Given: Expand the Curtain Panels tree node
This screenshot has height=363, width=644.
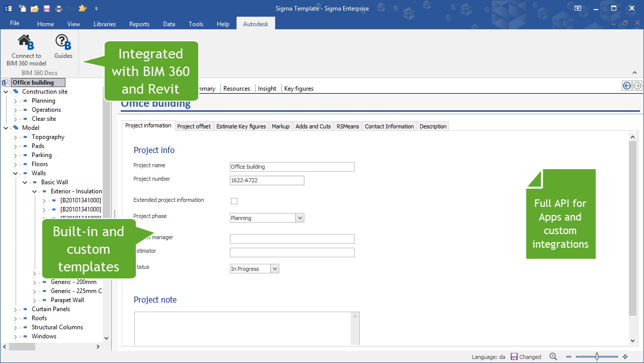Looking at the screenshot, I should click(15, 309).
